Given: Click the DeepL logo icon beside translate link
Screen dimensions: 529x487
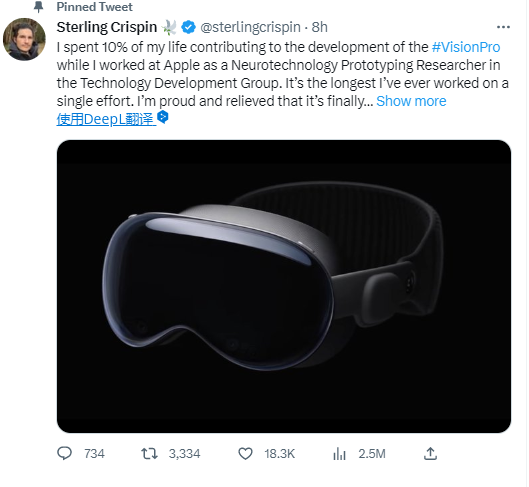Looking at the screenshot, I should pyautogui.click(x=163, y=117).
